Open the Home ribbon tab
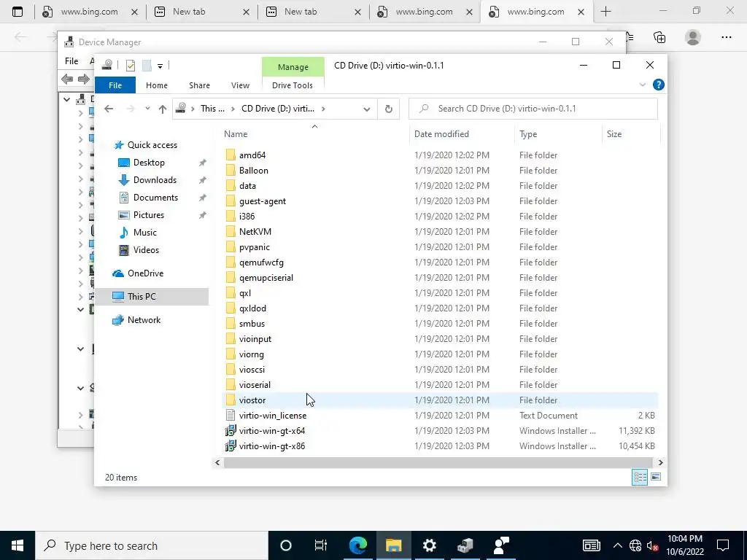Viewport: 747px width, 560px height. (157, 85)
